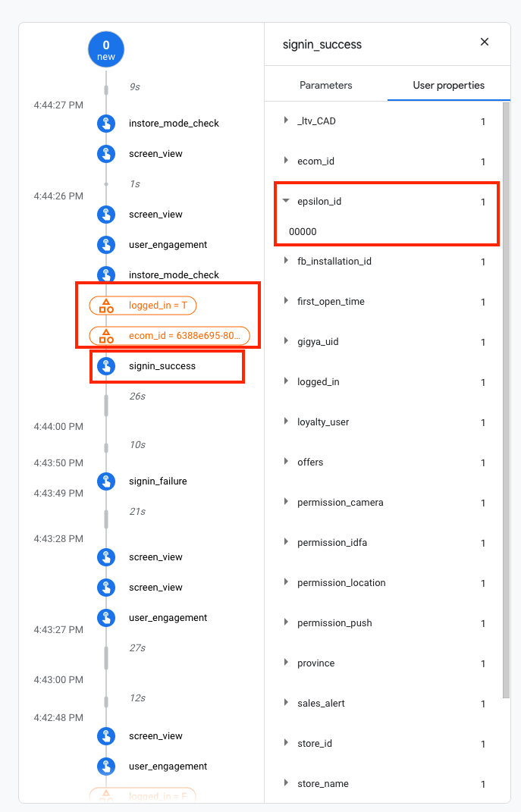
Task: Collapse the epsilon_id property
Action: pos(286,201)
